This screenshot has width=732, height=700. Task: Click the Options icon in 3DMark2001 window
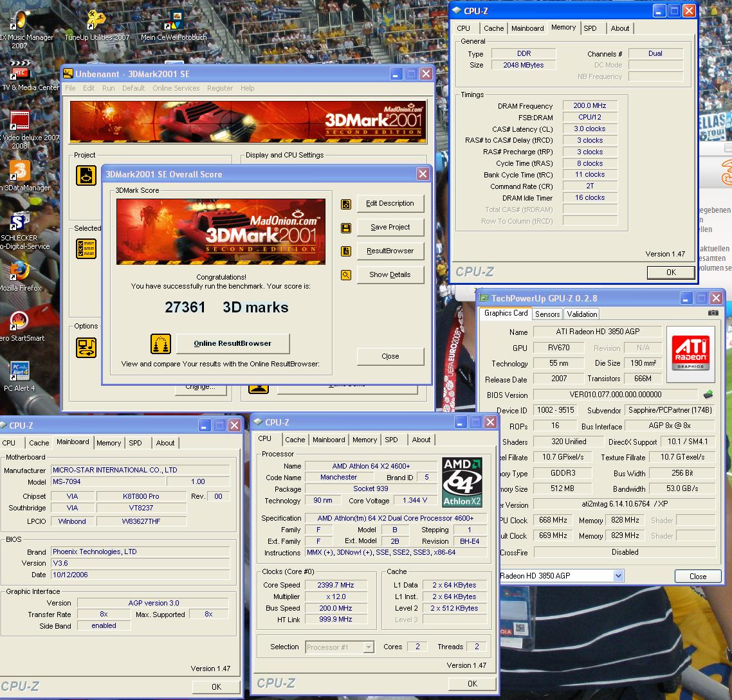pyautogui.click(x=86, y=348)
